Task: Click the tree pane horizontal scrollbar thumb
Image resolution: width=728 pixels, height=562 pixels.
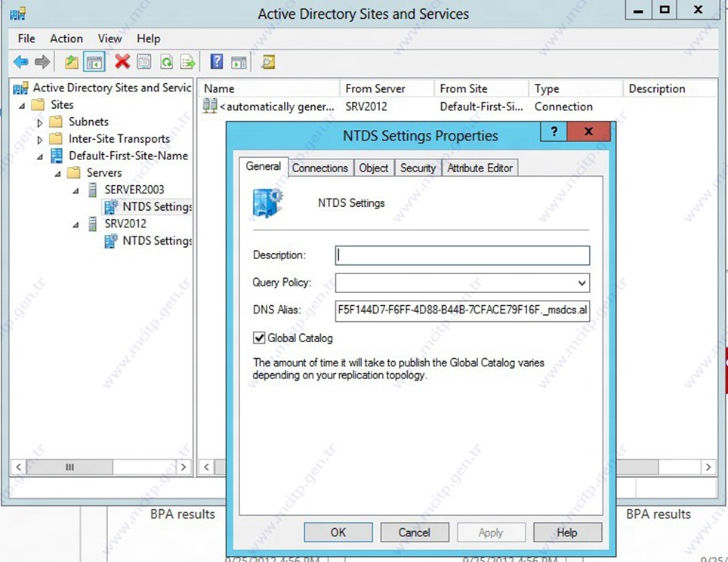Action: (x=69, y=467)
